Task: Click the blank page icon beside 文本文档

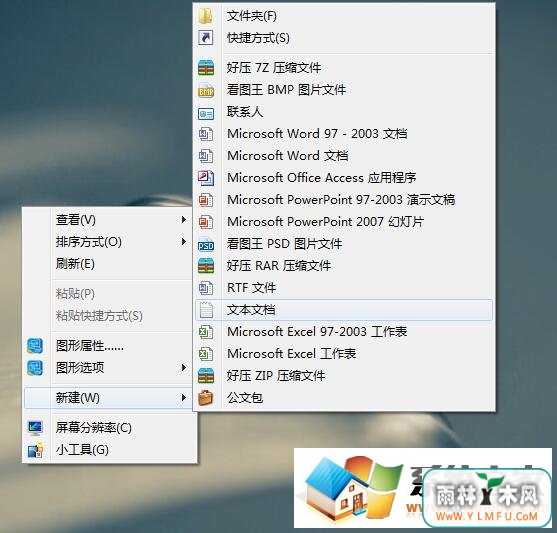Action: pyautogui.click(x=206, y=310)
